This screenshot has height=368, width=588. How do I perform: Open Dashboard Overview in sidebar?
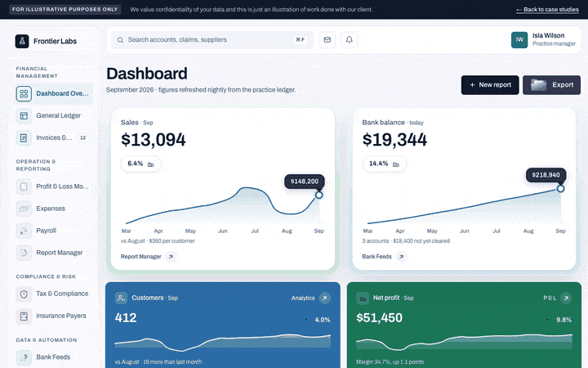53,93
